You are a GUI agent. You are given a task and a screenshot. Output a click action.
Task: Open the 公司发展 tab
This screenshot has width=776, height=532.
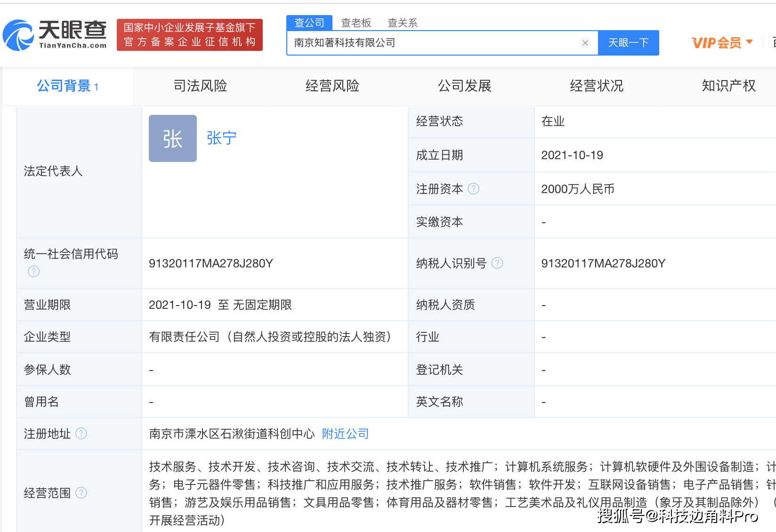click(x=465, y=86)
